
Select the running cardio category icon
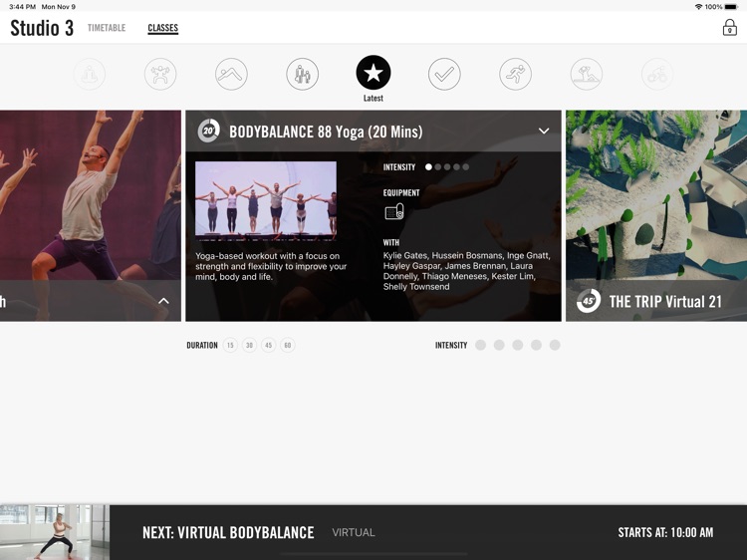[x=516, y=75]
